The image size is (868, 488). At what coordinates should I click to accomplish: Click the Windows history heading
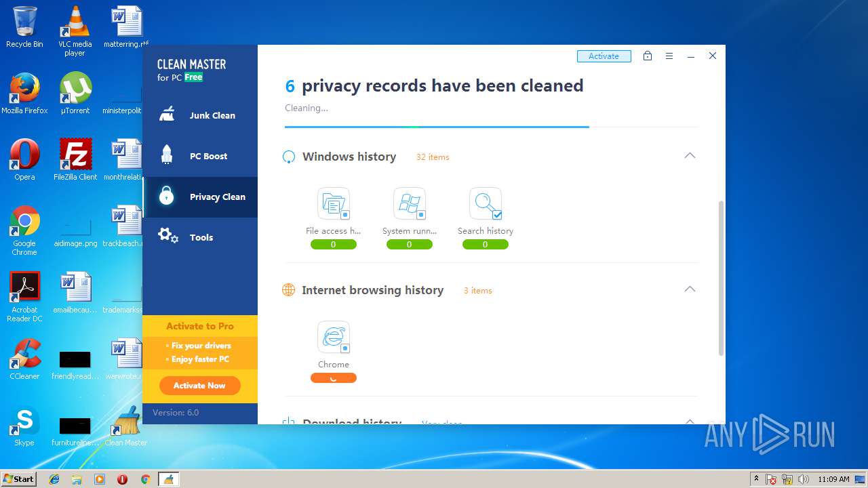[349, 157]
